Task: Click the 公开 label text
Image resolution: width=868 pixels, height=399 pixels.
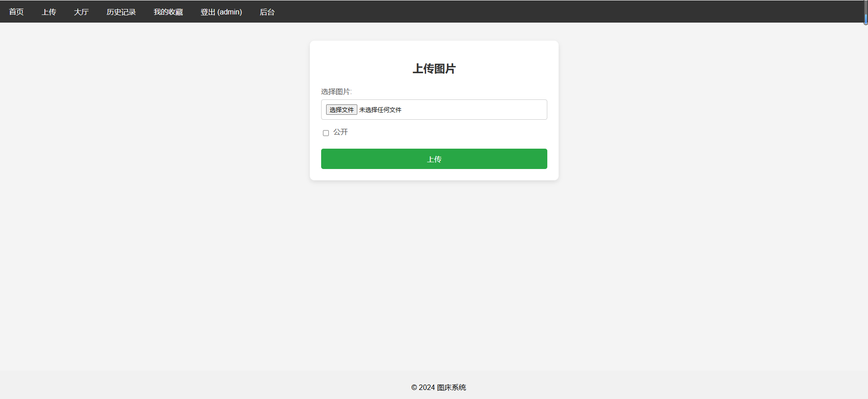Action: coord(341,132)
